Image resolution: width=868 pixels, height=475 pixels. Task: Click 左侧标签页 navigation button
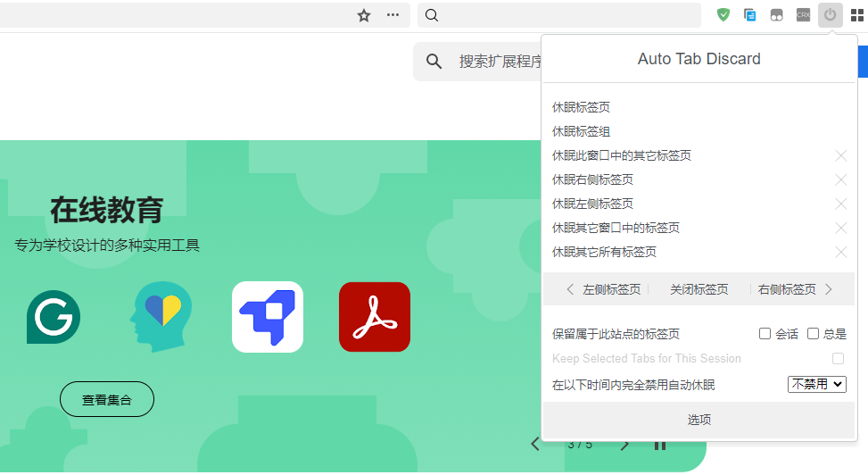point(603,289)
